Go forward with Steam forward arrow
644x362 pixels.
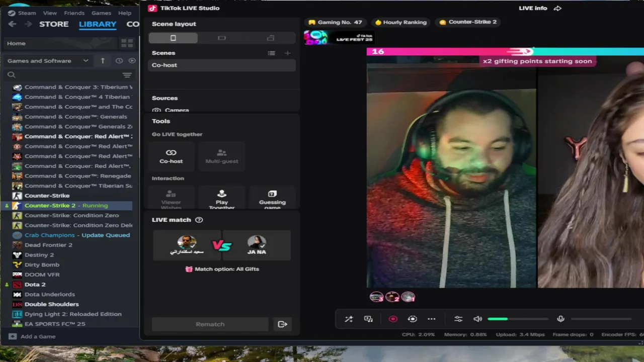coord(28,24)
